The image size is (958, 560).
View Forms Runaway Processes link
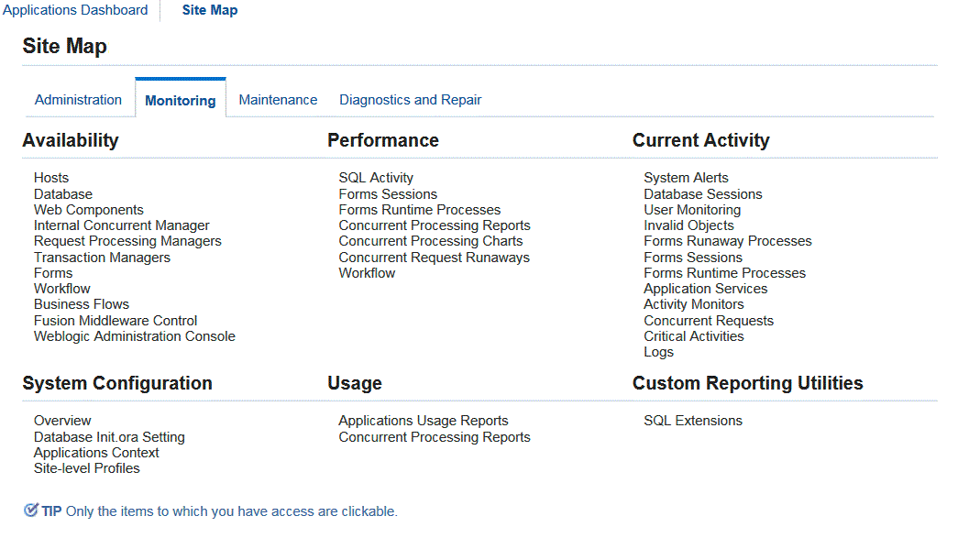coord(728,241)
